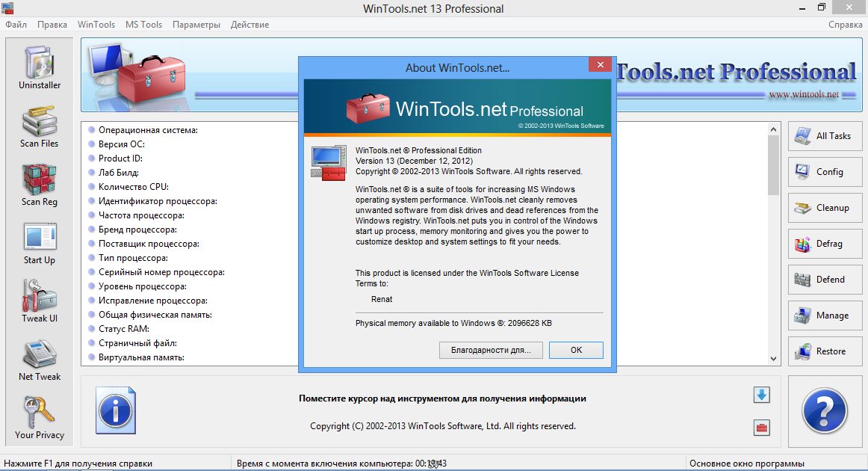Screen dimensions: 868x471
Task: Open the Scan Reg tool
Action: [40, 185]
